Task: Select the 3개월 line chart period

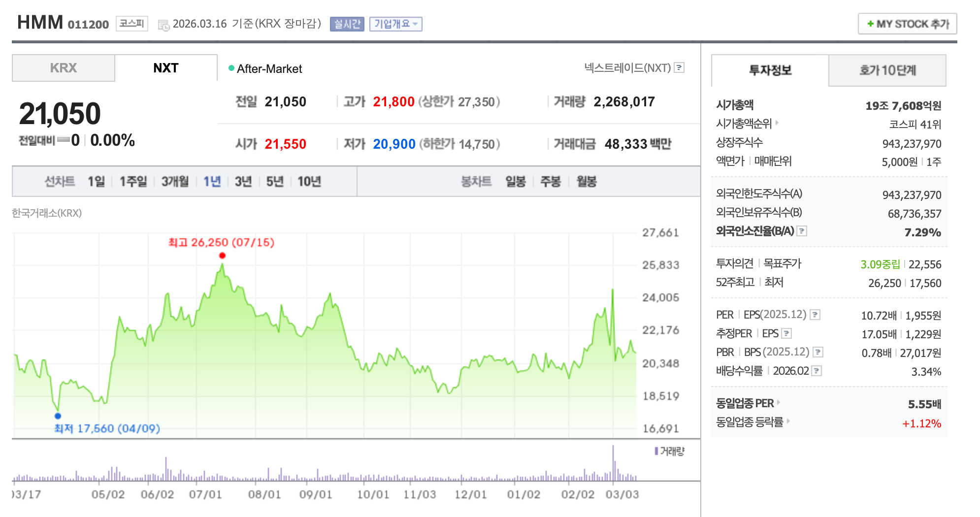Action: coord(175,182)
